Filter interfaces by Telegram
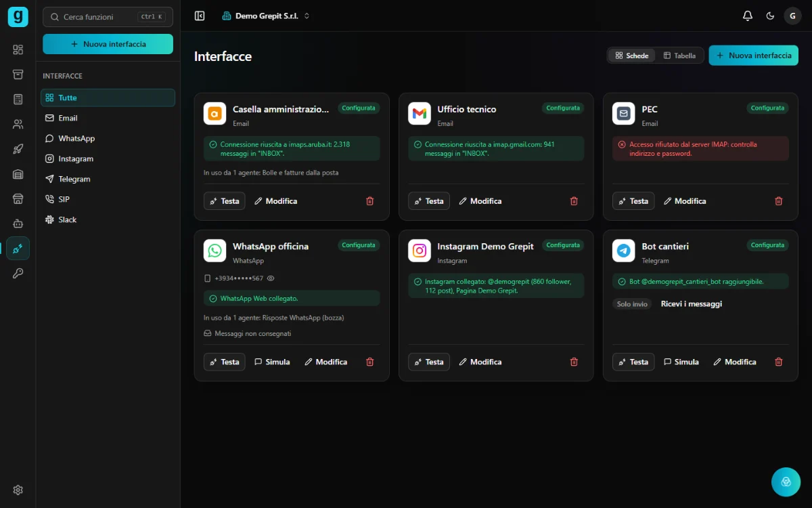Screen dimensions: 812x508 tap(108, 179)
